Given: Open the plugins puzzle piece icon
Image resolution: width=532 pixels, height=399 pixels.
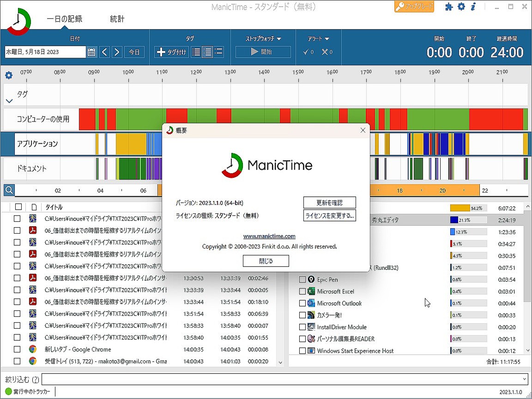Looking at the screenshot, I should pyautogui.click(x=448, y=7).
